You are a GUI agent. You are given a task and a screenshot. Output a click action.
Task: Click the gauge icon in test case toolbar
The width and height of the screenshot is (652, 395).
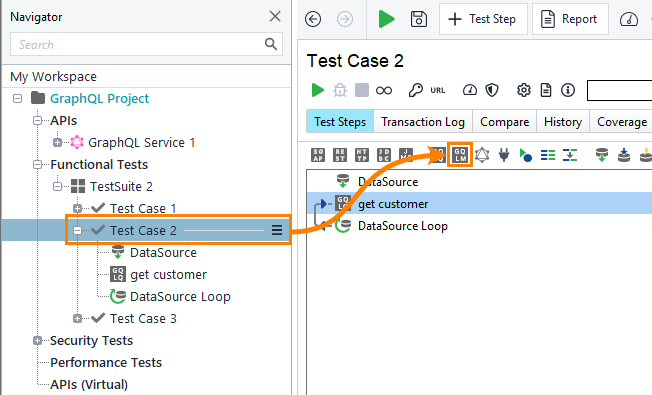tap(470, 90)
